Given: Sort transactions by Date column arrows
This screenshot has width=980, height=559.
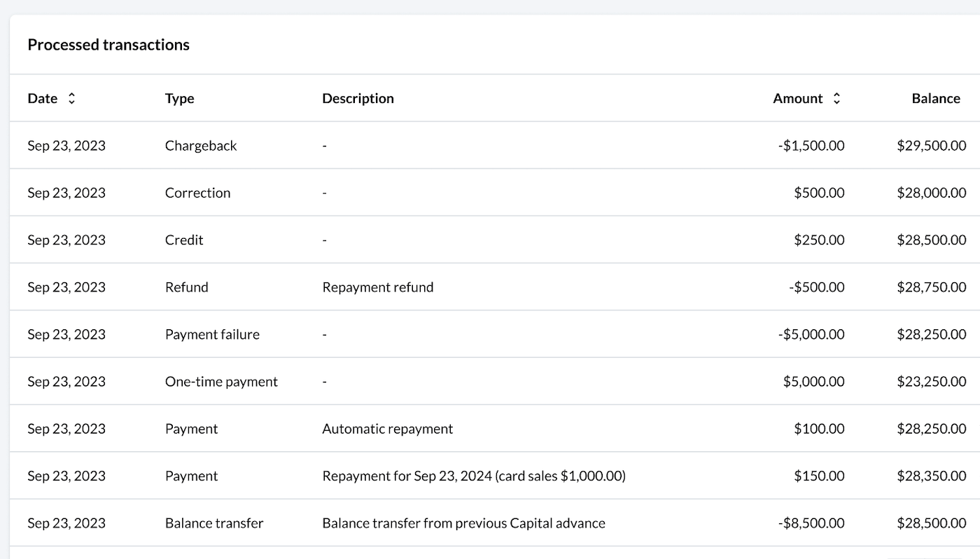Looking at the screenshot, I should click(71, 99).
